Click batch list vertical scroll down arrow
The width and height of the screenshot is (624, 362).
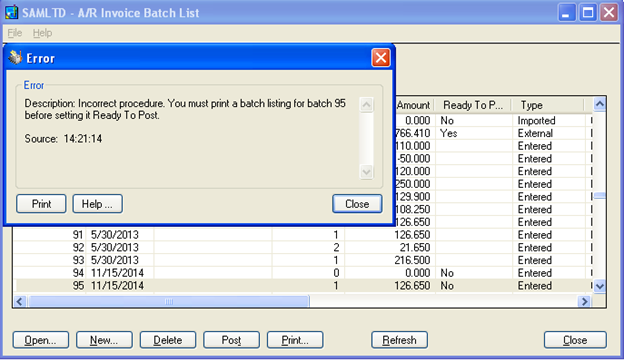600,286
